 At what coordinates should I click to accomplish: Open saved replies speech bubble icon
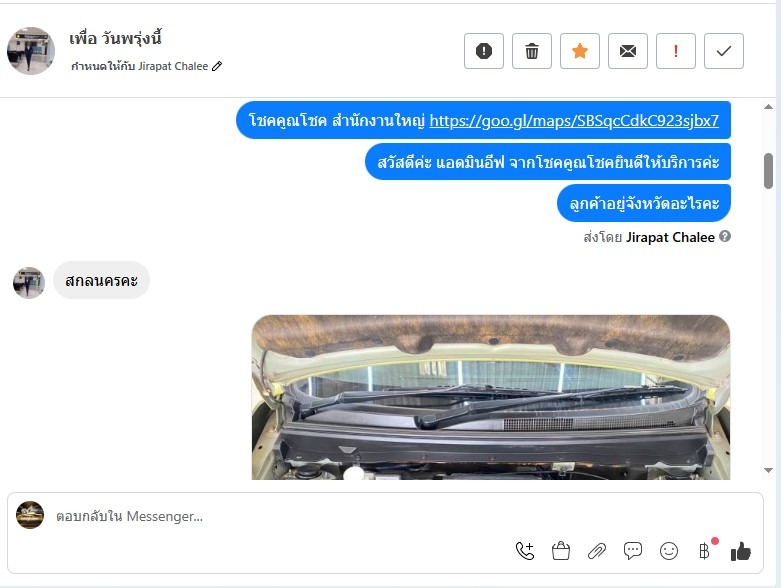633,551
